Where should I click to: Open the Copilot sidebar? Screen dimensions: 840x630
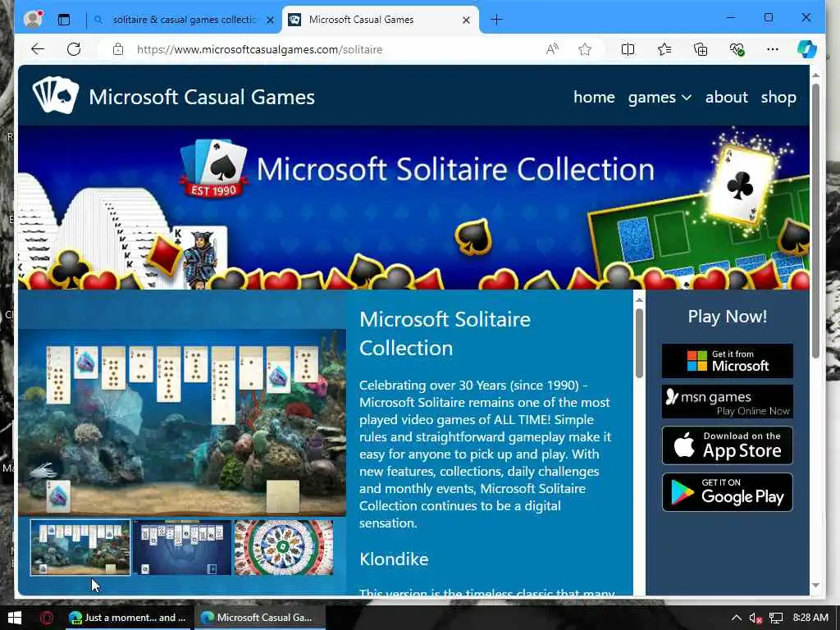pyautogui.click(x=807, y=49)
